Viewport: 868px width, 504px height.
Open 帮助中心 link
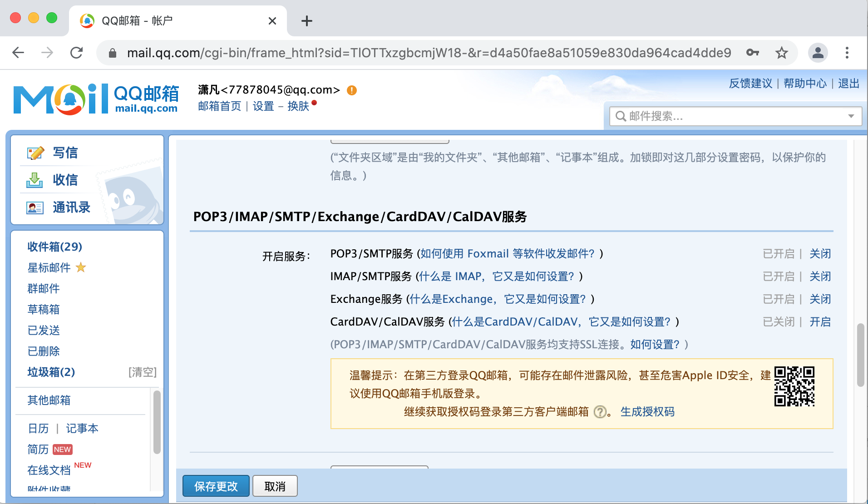coord(805,84)
